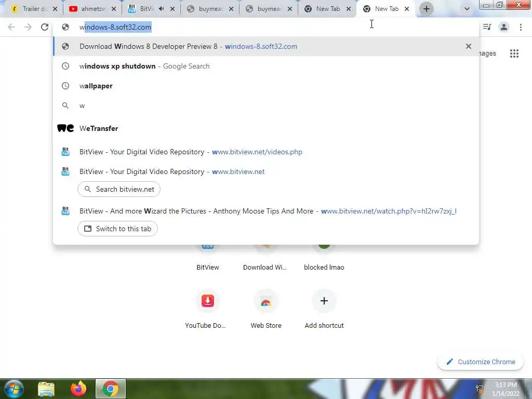Go back with the back arrow
Screen dimensions: 532x399
pos(11,27)
